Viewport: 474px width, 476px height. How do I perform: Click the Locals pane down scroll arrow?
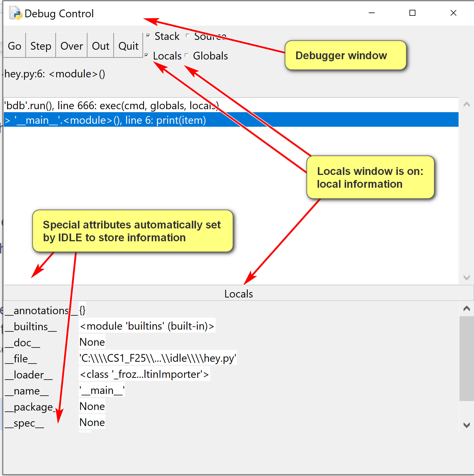[x=467, y=425]
